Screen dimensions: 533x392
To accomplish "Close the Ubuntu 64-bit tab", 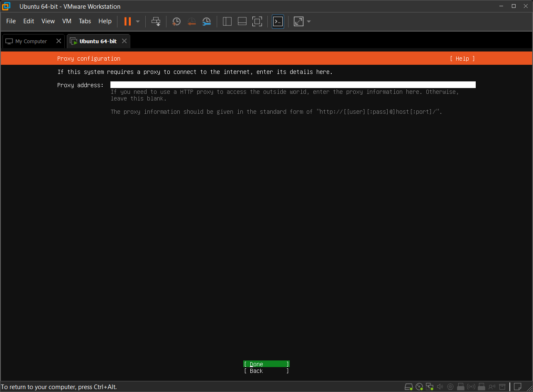I will pyautogui.click(x=124, y=41).
